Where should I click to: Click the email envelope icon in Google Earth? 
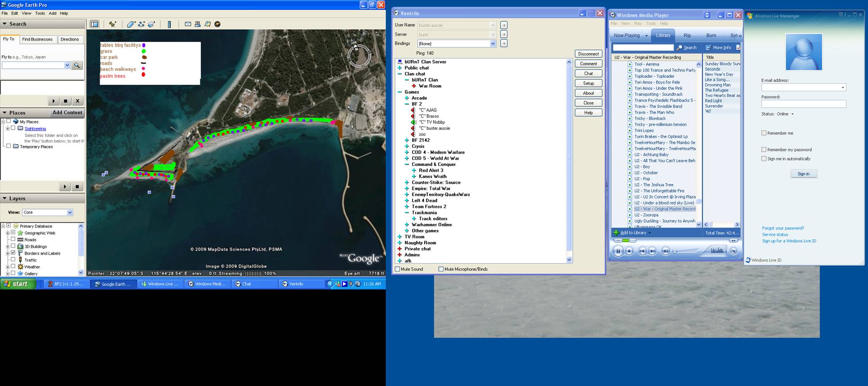click(188, 24)
